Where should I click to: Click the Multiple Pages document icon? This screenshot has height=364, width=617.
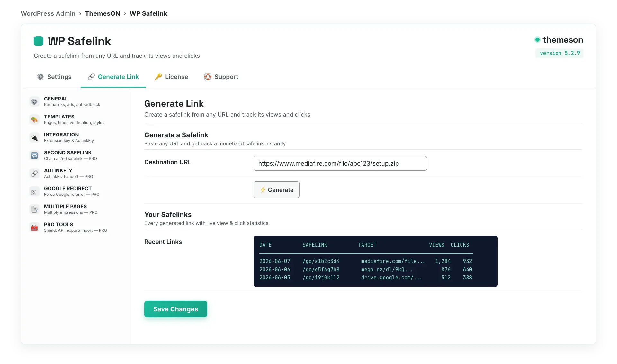click(34, 209)
